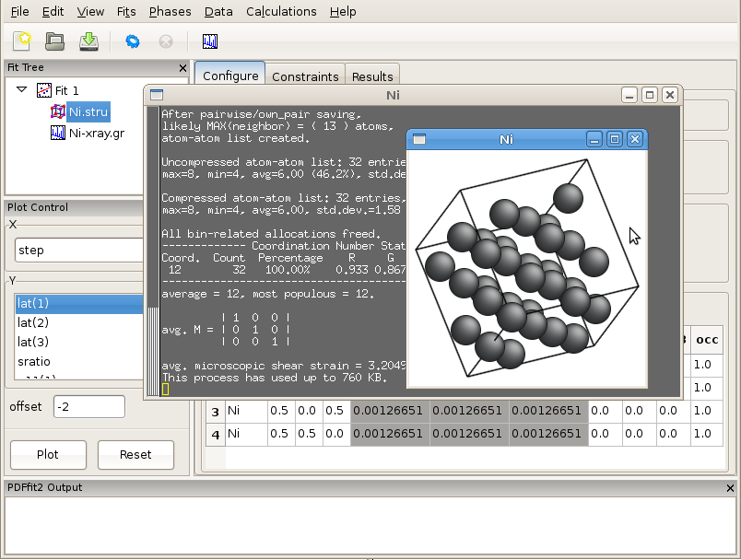741x560 pixels.
Task: Click the Save project download icon
Action: click(88, 41)
